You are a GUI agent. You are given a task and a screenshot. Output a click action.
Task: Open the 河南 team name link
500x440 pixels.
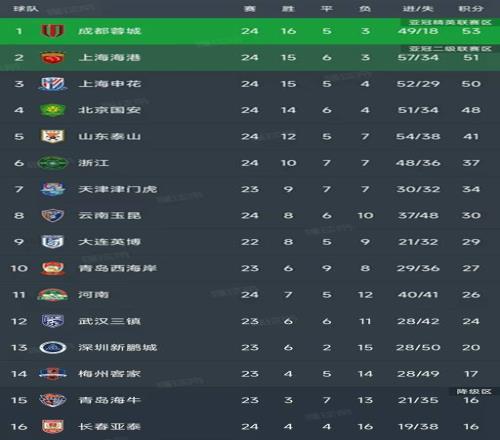pyautogui.click(x=93, y=295)
